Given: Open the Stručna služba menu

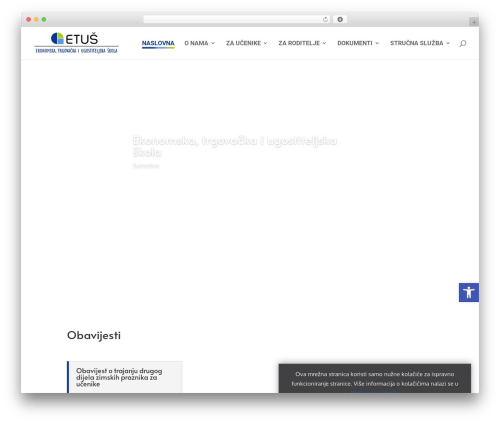Looking at the screenshot, I should (417, 43).
